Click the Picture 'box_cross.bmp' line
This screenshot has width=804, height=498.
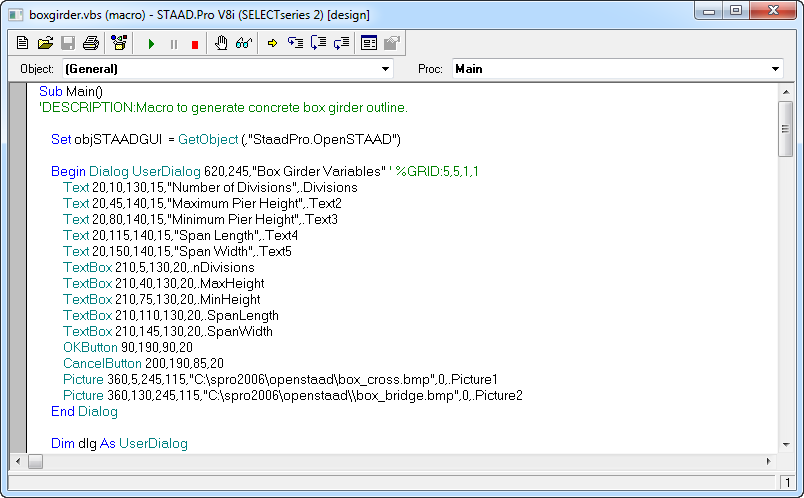pyautogui.click(x=280, y=380)
